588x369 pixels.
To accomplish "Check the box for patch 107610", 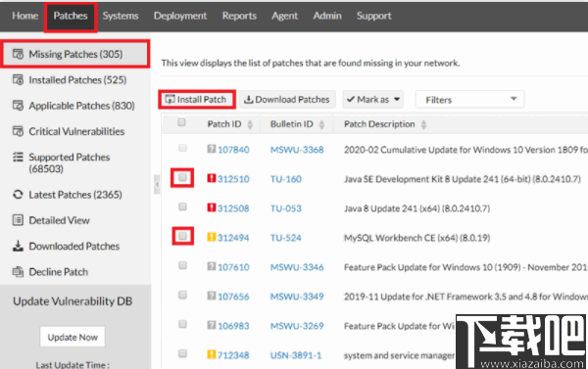I will 182,265.
